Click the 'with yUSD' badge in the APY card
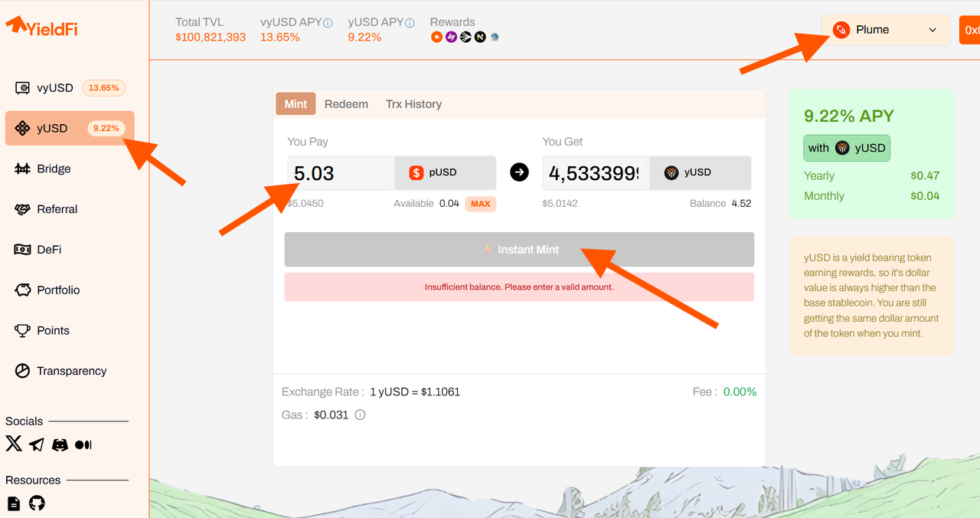The image size is (980, 518). click(x=847, y=148)
